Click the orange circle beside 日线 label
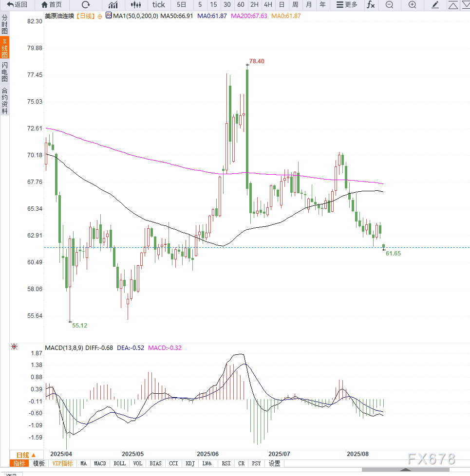Image resolution: width=470 pixels, height=476 pixels. point(100,16)
